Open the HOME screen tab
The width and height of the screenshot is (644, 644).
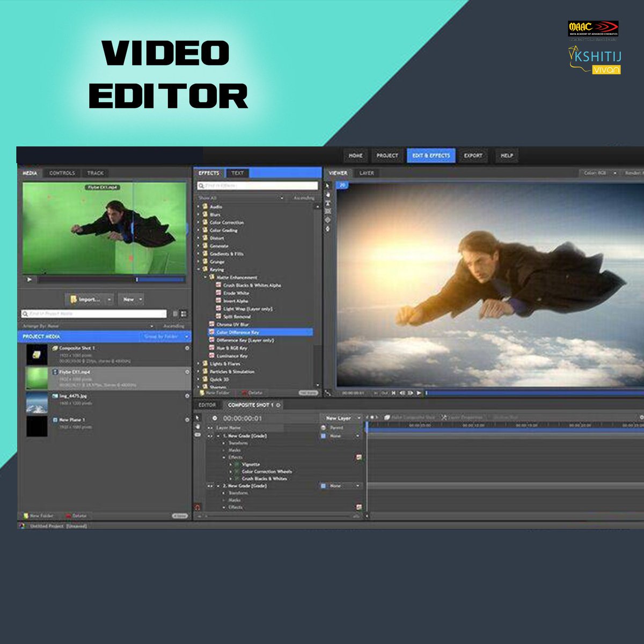(x=356, y=156)
